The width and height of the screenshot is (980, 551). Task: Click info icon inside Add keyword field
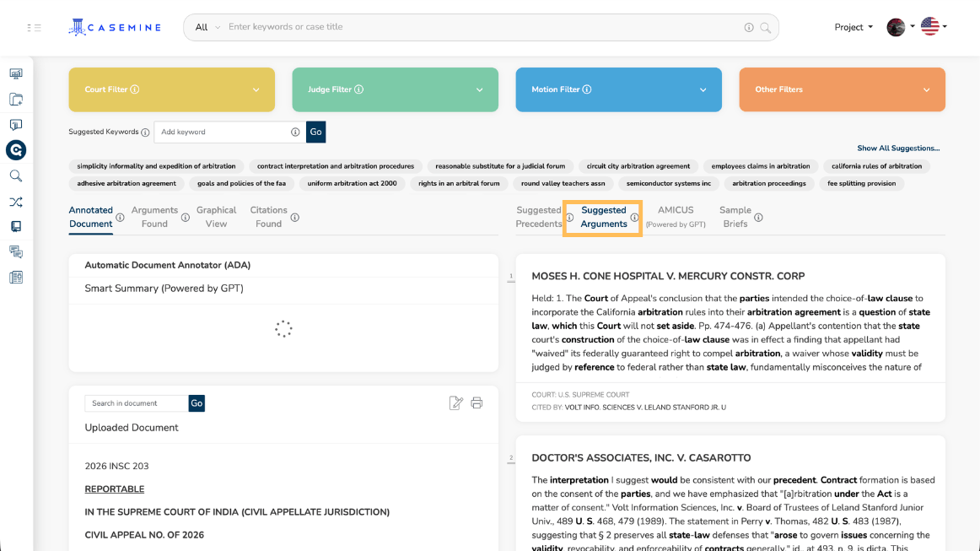pyautogui.click(x=295, y=132)
